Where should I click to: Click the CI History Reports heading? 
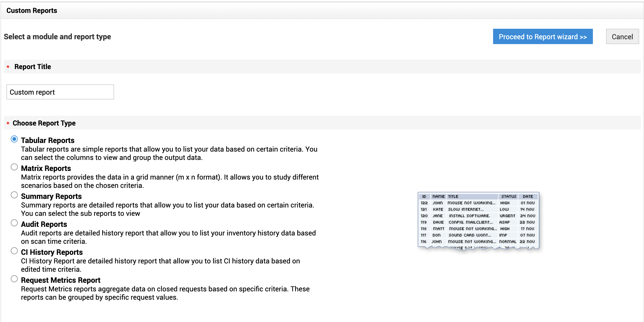52,252
